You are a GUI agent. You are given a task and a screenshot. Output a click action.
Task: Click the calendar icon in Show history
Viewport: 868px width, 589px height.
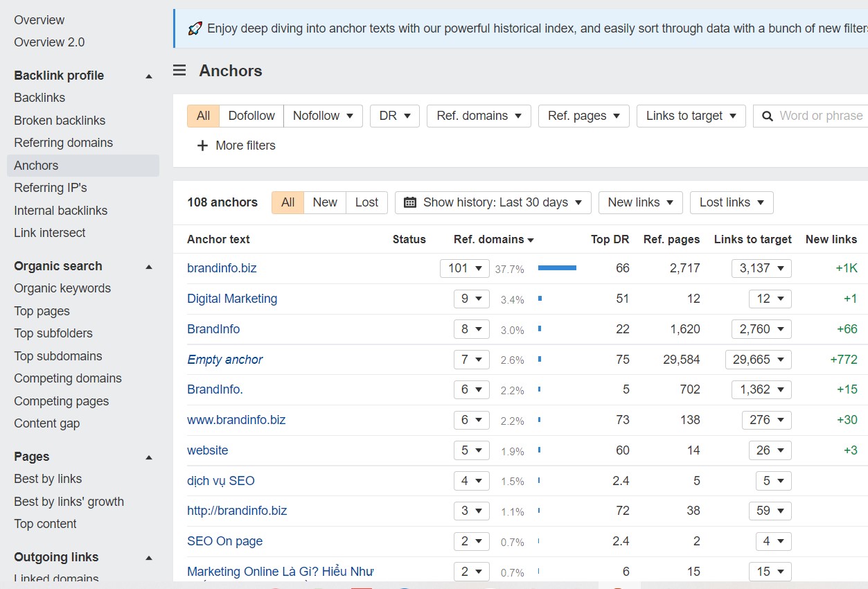(410, 202)
